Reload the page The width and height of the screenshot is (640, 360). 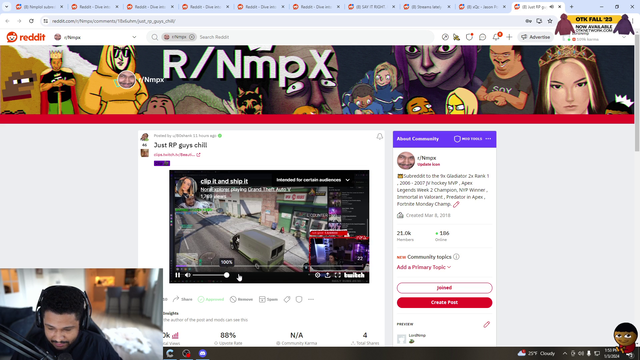point(31,21)
